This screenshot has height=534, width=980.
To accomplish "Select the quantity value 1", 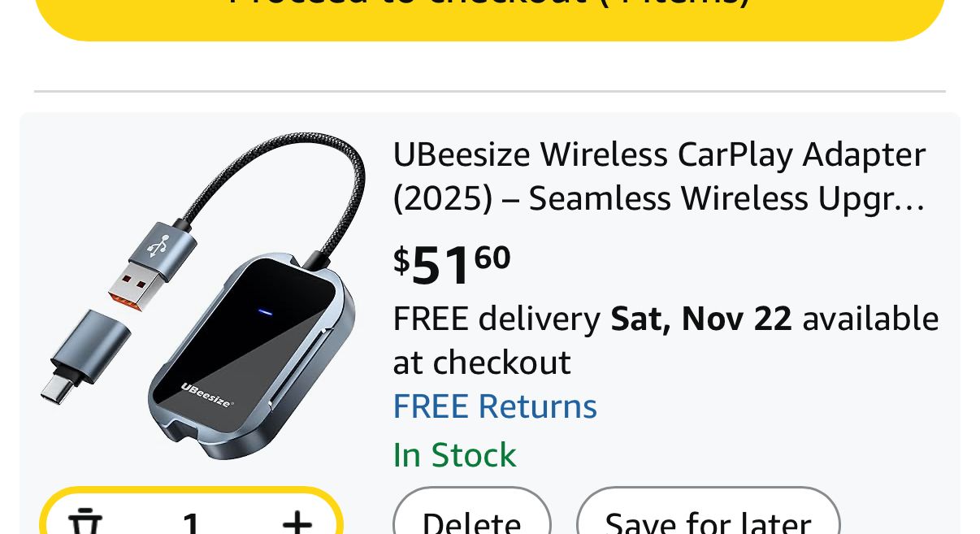I will pos(191,522).
